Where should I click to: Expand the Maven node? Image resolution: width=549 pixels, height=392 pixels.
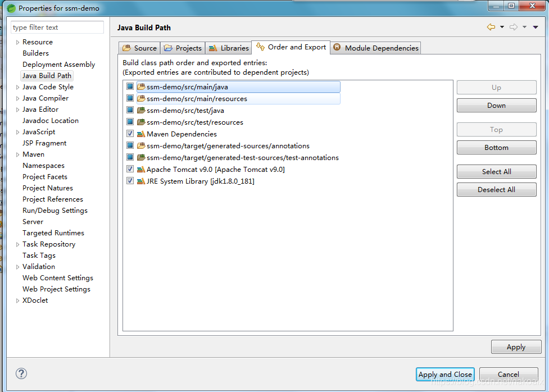point(17,154)
